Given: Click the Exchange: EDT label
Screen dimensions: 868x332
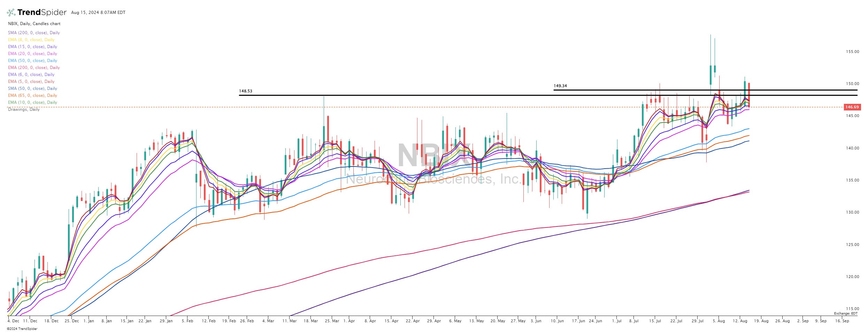Looking at the screenshot, I should (846, 314).
